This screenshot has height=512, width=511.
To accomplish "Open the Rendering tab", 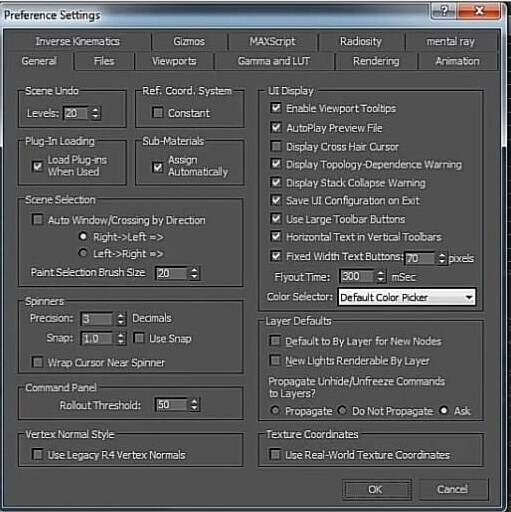I will (x=376, y=61).
